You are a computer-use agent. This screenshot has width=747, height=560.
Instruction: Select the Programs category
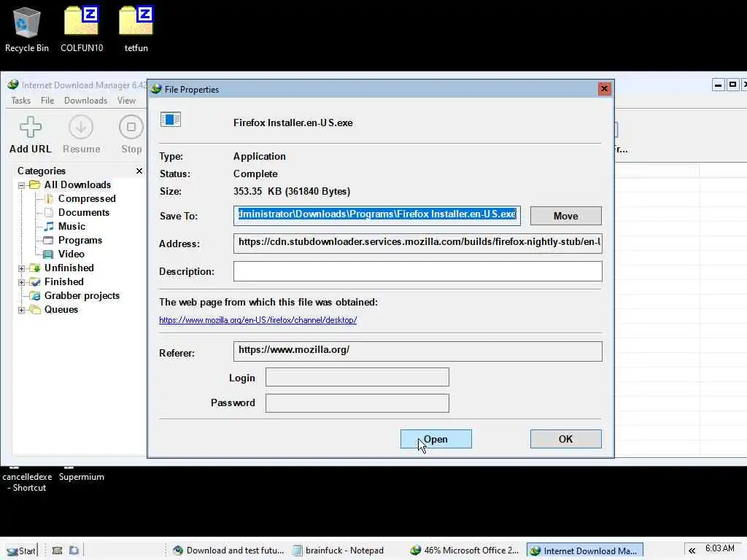click(80, 240)
